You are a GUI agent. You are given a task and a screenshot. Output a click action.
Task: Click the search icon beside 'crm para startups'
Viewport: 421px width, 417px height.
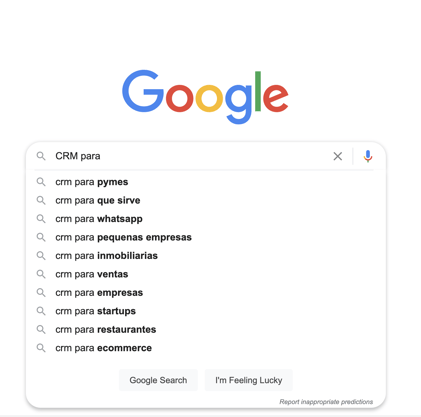41,311
